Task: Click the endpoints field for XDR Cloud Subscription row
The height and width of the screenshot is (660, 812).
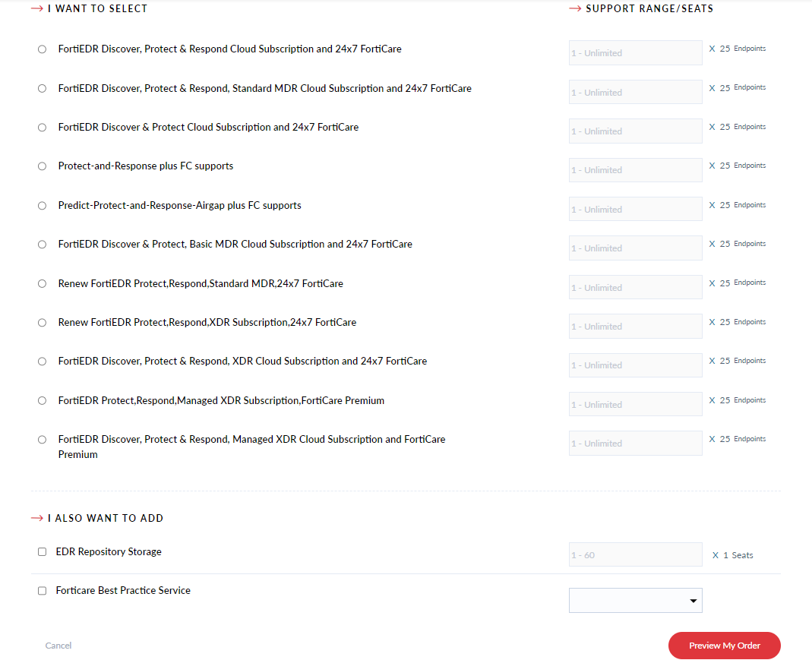Action: tap(635, 365)
